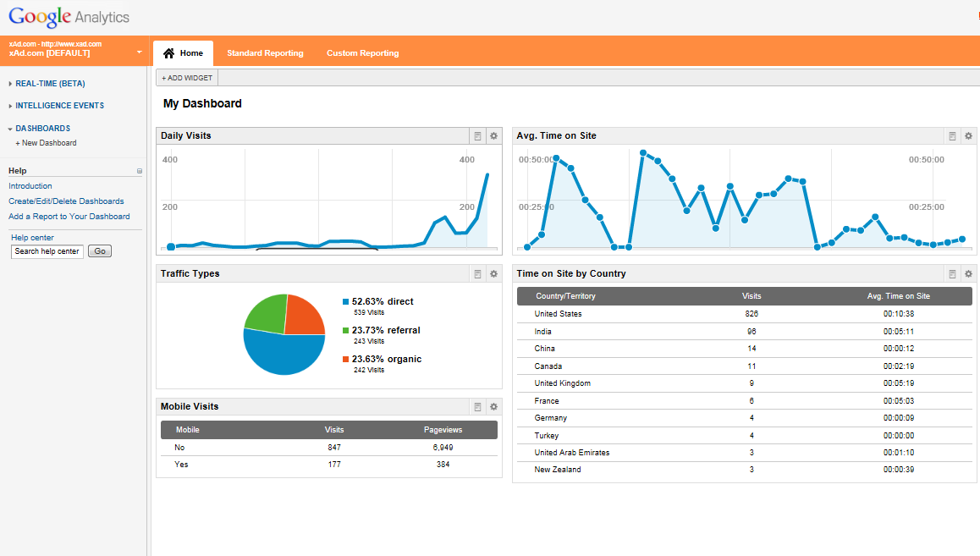
Task: Click the Search help center input field
Action: pos(47,251)
